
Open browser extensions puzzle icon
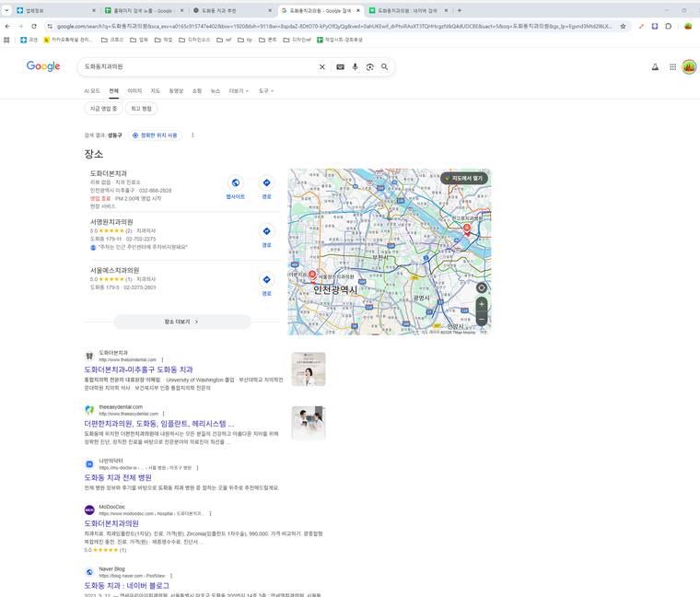669,27
